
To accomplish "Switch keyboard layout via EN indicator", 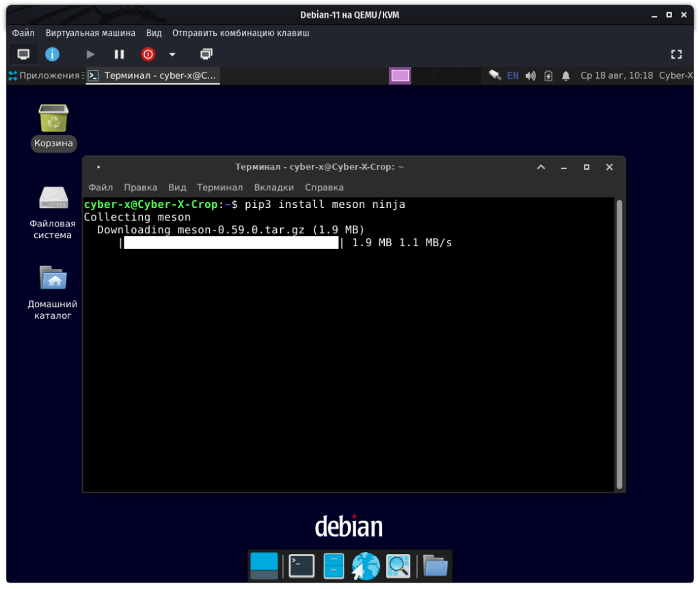I will pos(513,76).
